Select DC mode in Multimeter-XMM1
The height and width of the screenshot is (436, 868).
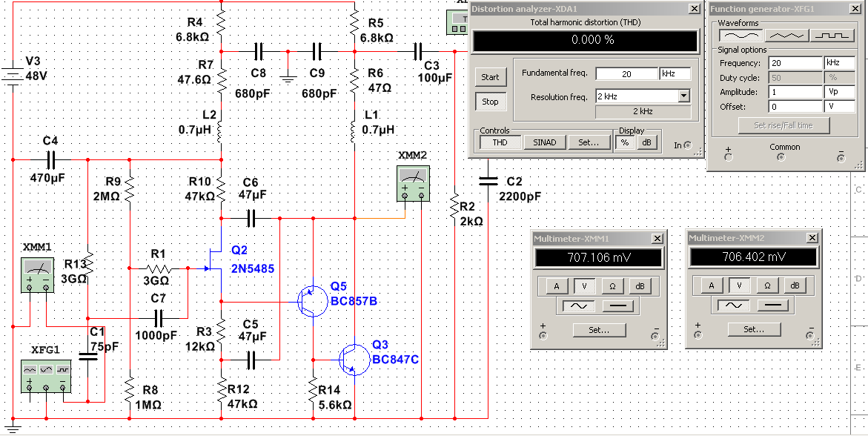coord(617,305)
